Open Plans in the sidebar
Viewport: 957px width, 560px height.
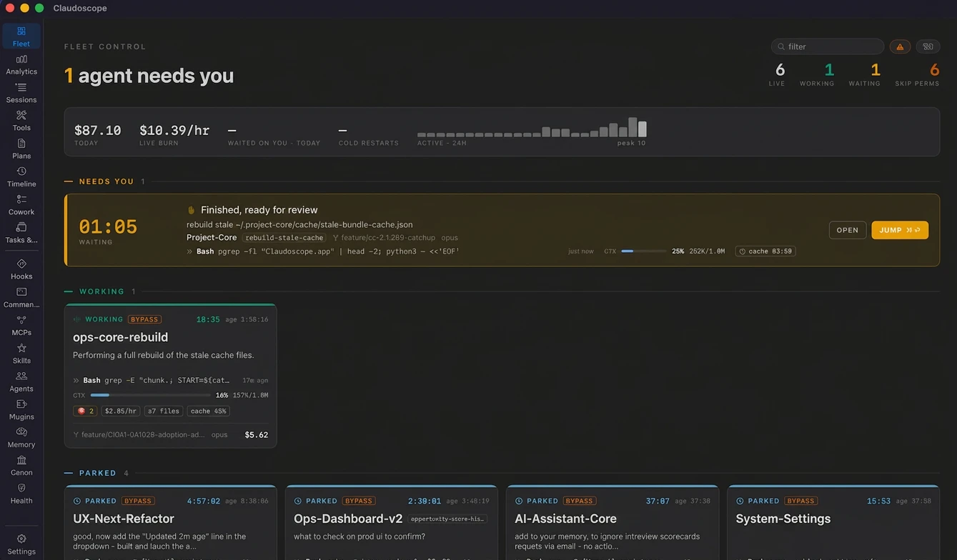tap(21, 149)
